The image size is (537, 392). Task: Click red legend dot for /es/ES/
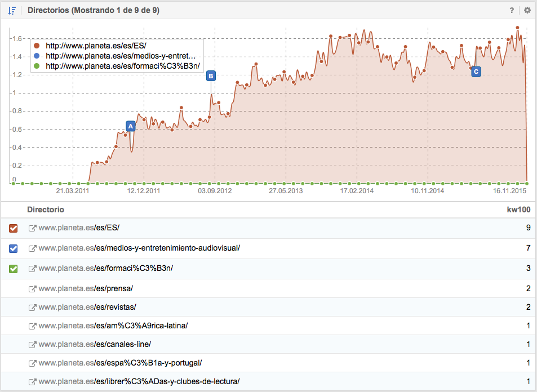[37, 46]
